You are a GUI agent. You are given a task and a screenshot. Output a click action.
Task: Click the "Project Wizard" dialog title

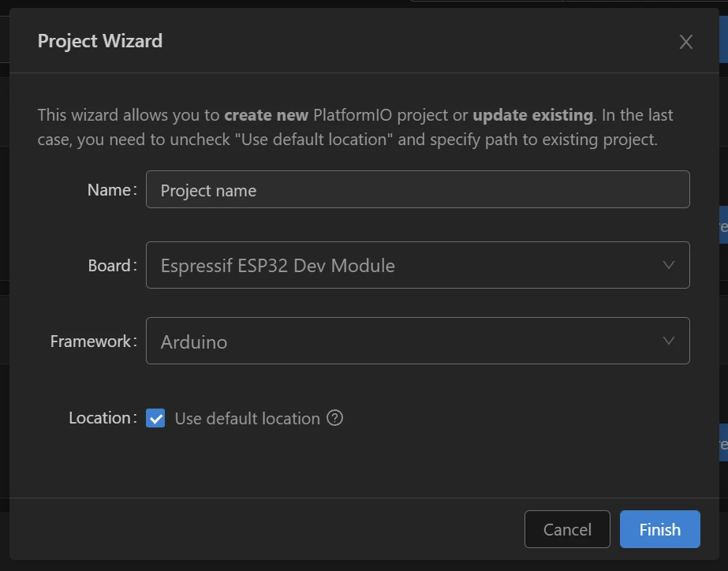[100, 41]
